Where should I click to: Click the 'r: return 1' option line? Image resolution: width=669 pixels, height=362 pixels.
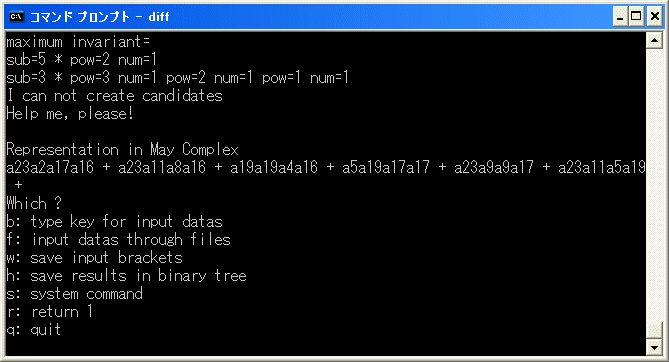click(x=49, y=312)
